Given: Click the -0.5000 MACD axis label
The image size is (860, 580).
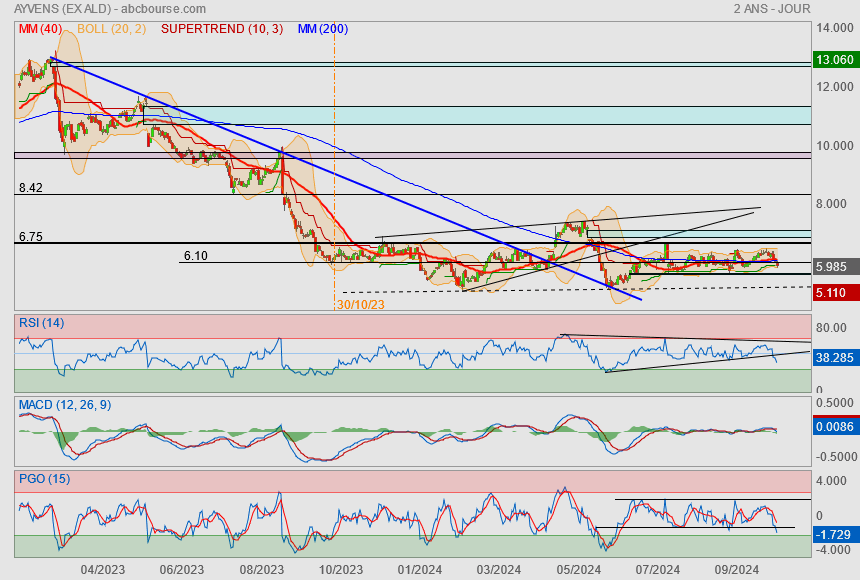Looking at the screenshot, I should click(836, 457).
